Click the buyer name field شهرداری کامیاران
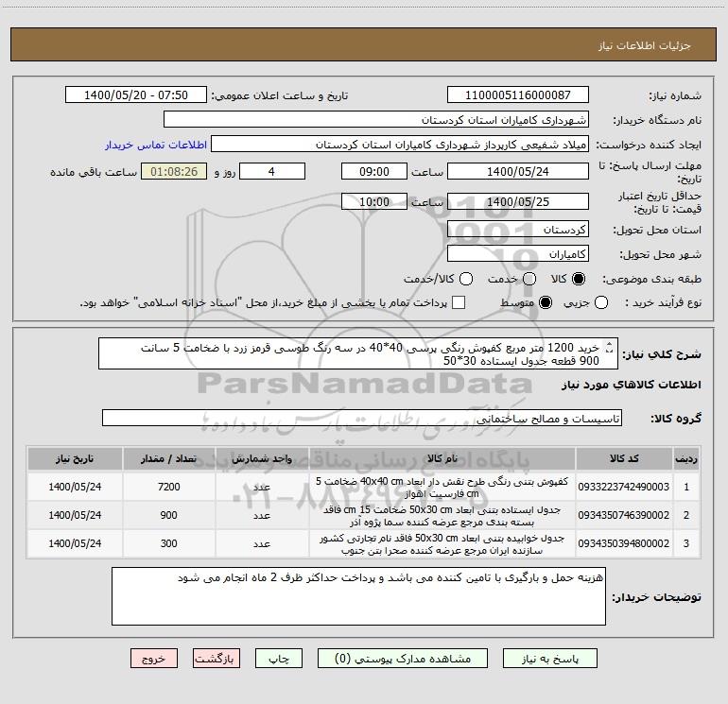Screen dimensions: 728x704 376,120
